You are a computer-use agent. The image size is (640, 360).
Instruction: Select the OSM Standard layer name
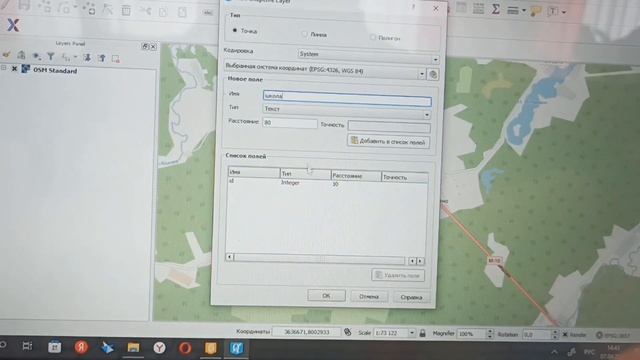(x=55, y=71)
